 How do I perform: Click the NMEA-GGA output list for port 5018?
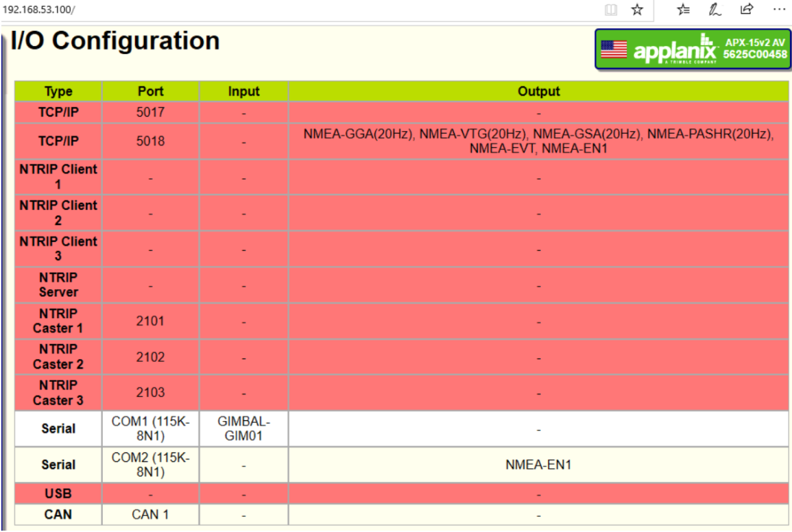tap(538, 141)
